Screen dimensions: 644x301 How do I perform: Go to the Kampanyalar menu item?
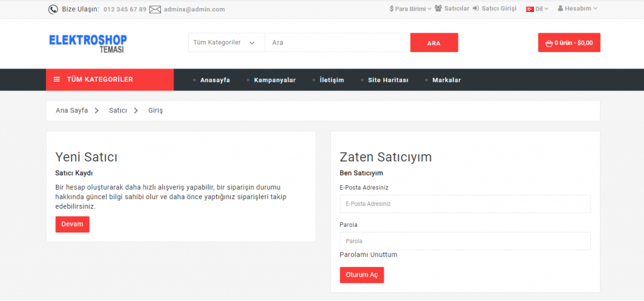coord(274,80)
